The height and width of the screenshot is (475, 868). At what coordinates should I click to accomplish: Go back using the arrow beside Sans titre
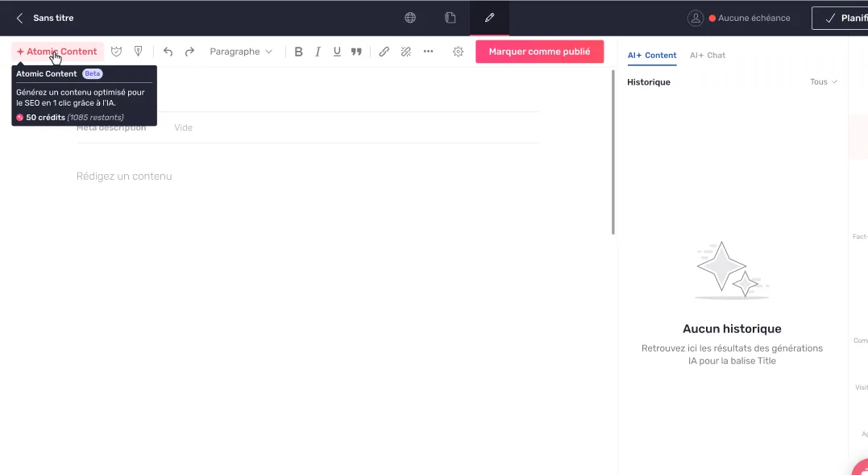click(x=19, y=19)
